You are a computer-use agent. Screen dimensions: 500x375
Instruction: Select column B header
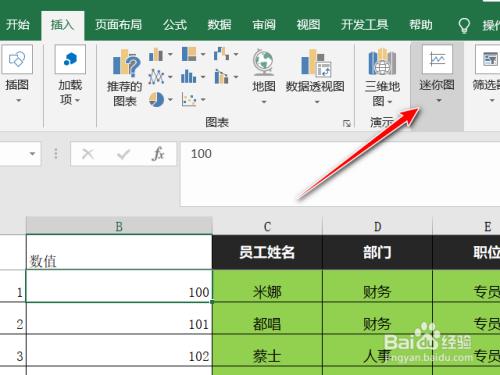119,226
